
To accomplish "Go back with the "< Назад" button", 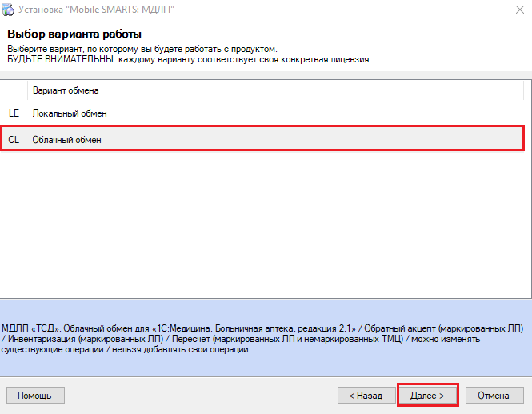I will (x=366, y=396).
